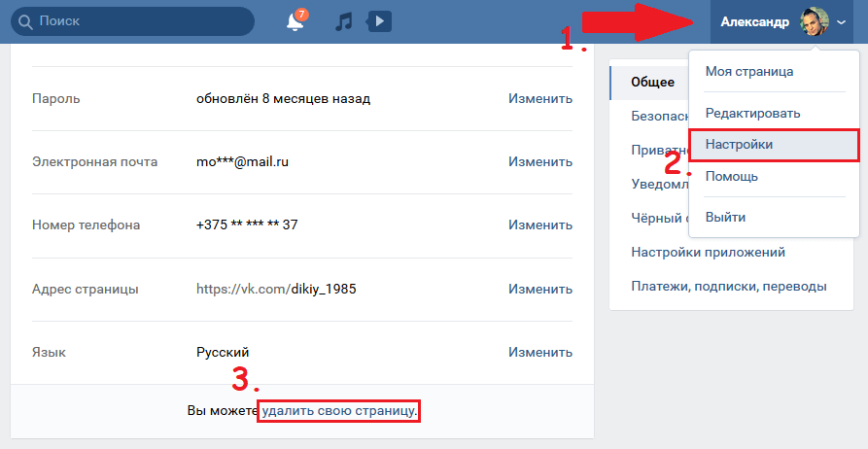Open the Приватность settings section
This screenshot has width=868, height=449.
(660, 150)
